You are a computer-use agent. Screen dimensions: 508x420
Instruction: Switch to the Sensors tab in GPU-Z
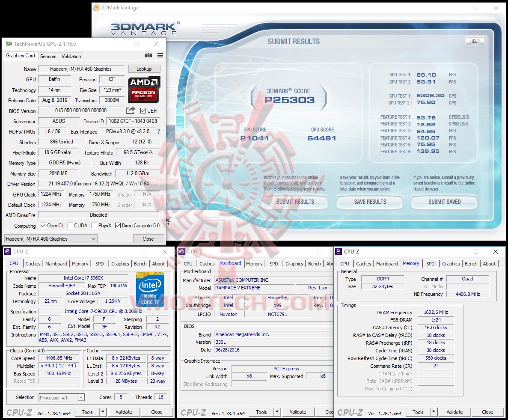tap(48, 57)
